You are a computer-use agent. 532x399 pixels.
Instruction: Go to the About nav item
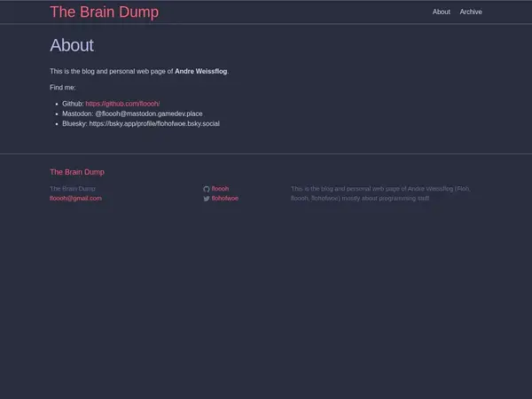[441, 12]
